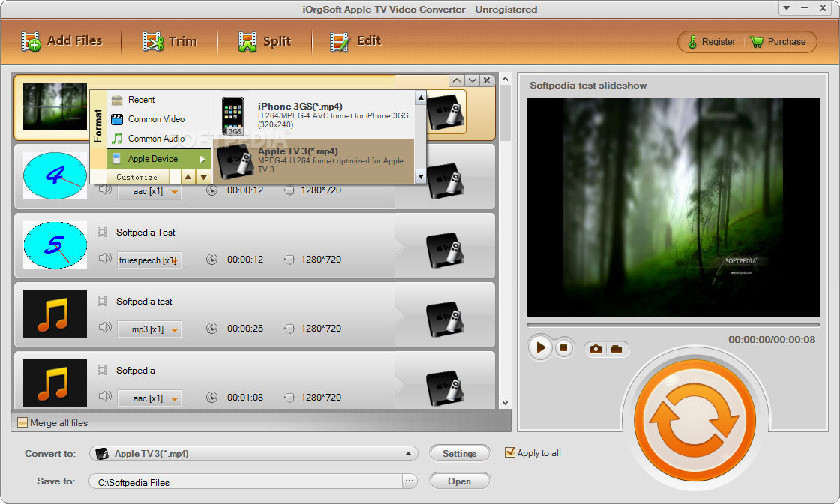Click the Apple TV icon for the last Softpedia row
Image resolution: width=840 pixels, height=504 pixels.
445,388
